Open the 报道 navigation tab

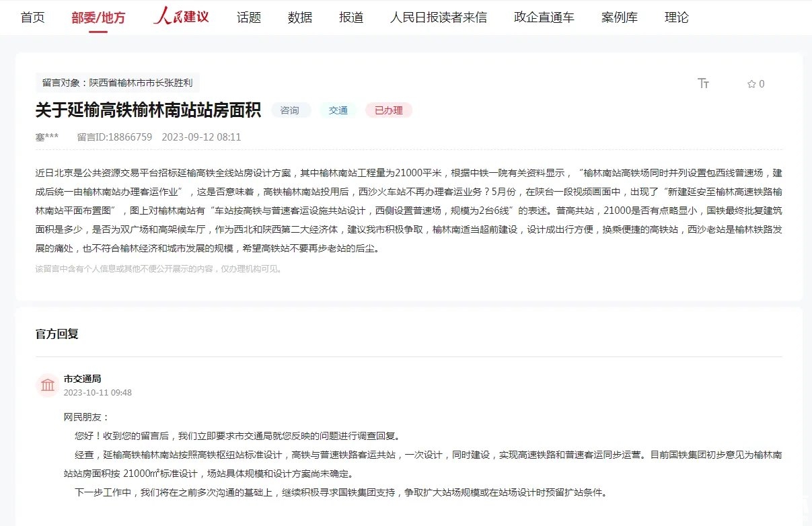pyautogui.click(x=351, y=17)
